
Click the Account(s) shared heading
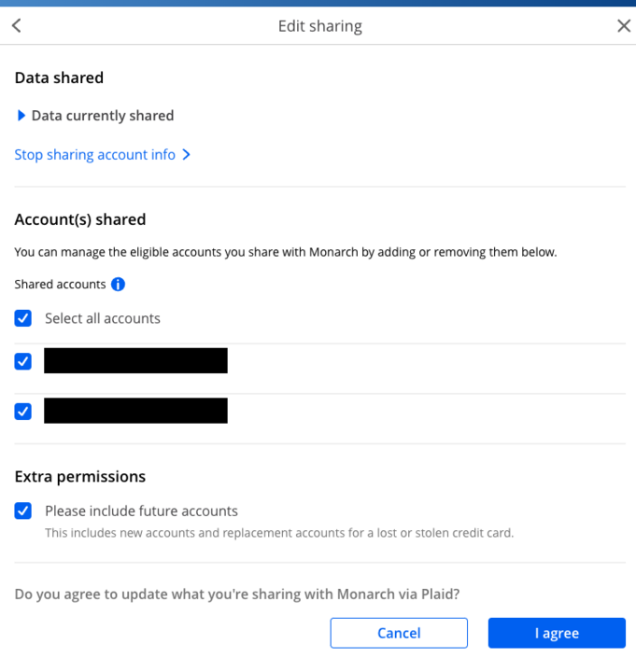click(x=80, y=220)
